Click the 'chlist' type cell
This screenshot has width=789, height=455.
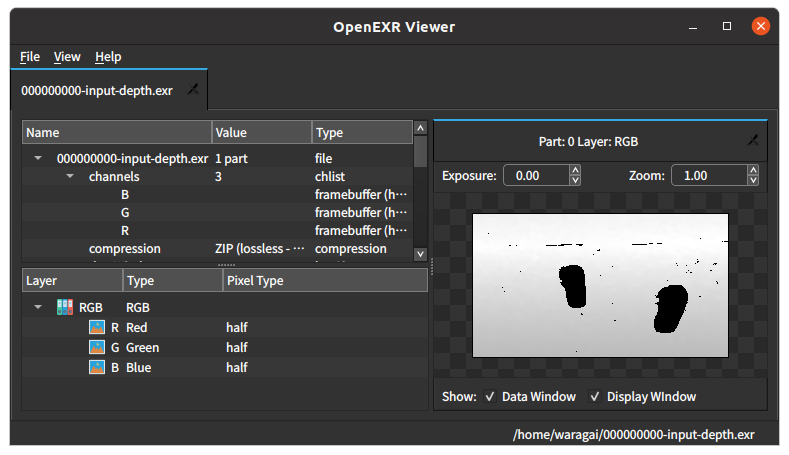(330, 177)
